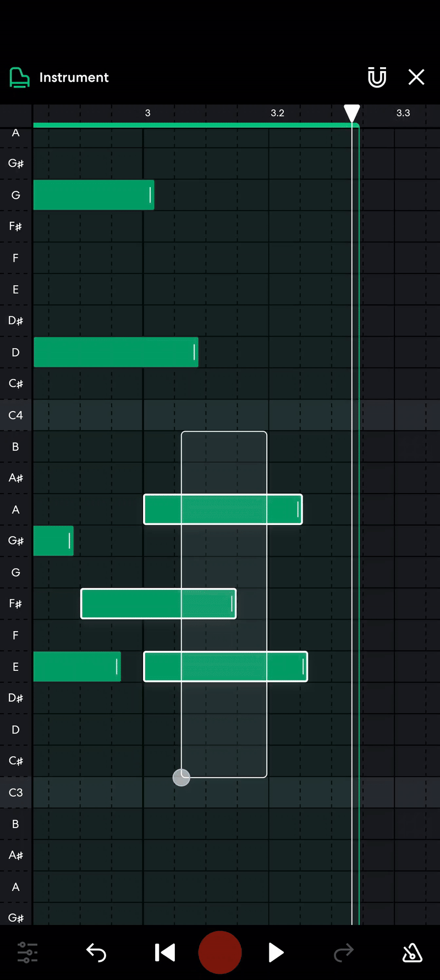Click the white playhead marker
This screenshot has width=440, height=980.
(x=351, y=113)
